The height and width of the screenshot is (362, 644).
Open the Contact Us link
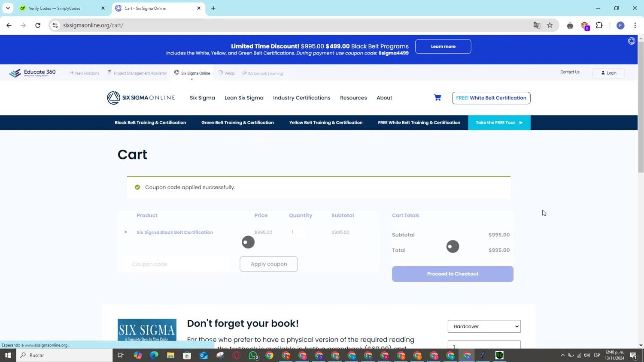pos(570,72)
